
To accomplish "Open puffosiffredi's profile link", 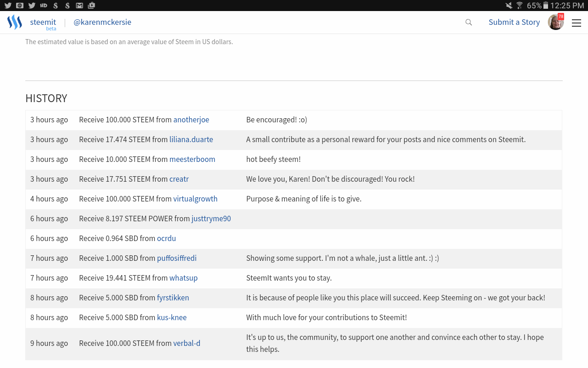I will 177,258.
